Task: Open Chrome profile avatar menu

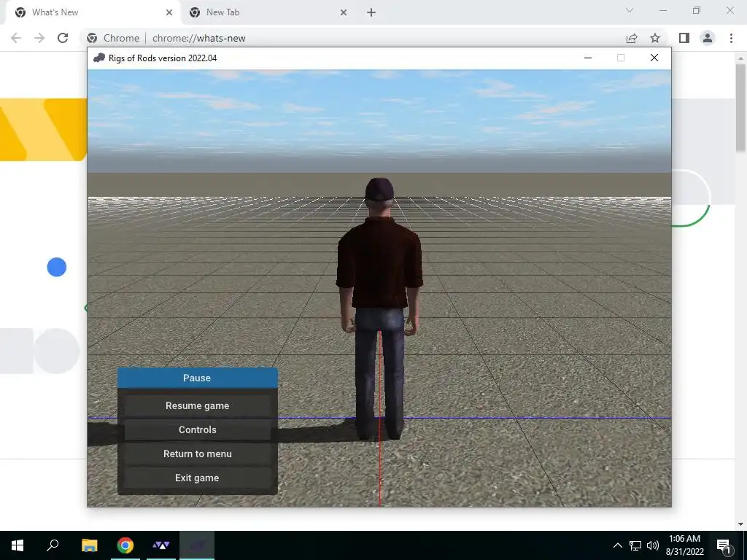Action: click(x=708, y=38)
